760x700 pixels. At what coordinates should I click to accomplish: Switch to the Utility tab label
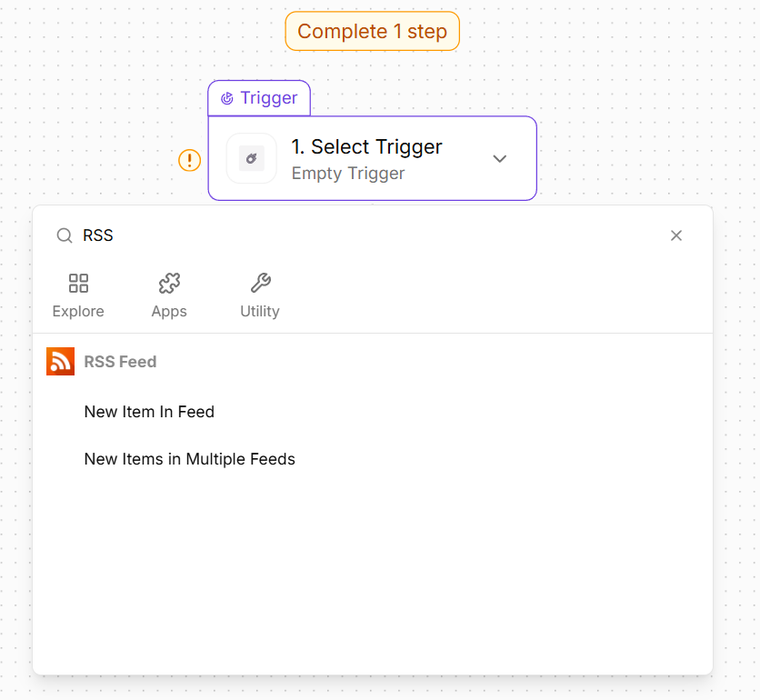click(x=260, y=311)
